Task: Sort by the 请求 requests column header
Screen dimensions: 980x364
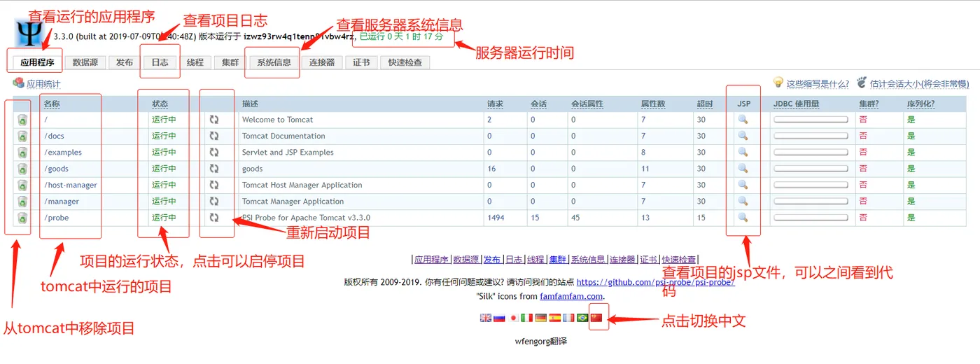Action: coord(495,104)
